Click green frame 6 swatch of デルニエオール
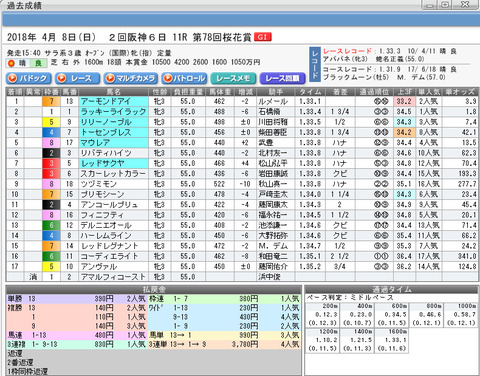 click(51, 225)
